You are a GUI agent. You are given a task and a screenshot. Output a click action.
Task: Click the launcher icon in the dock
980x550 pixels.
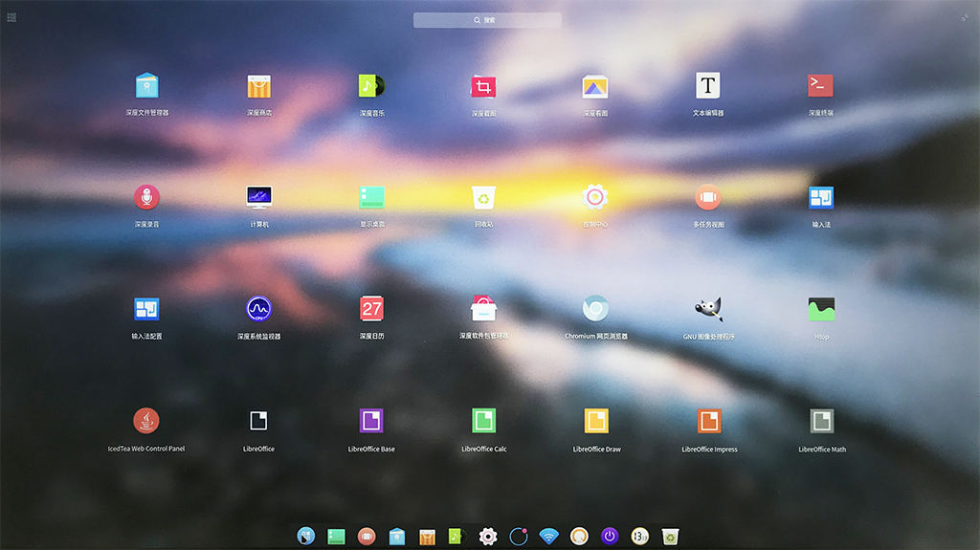[305, 537]
